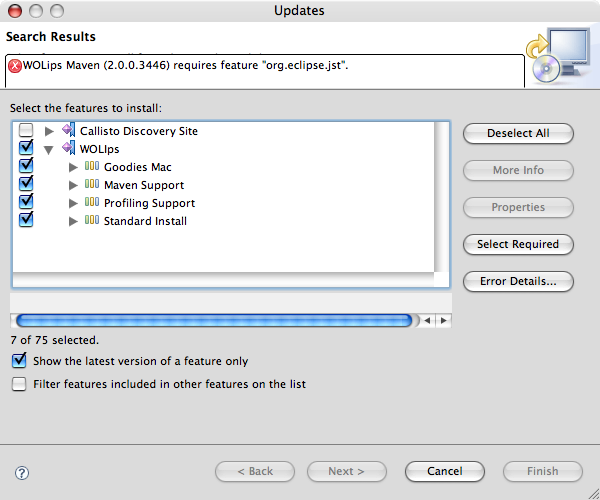Click Select Required button
The image size is (600, 500).
pos(518,244)
